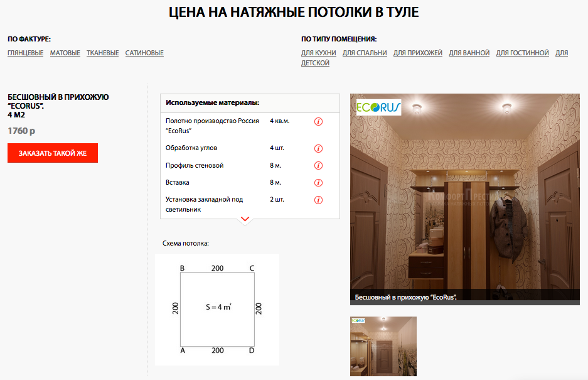Select ДЛЯ ПРИХОЖЕЙ room type link
Screen dimensions: 588x380
(x=418, y=53)
